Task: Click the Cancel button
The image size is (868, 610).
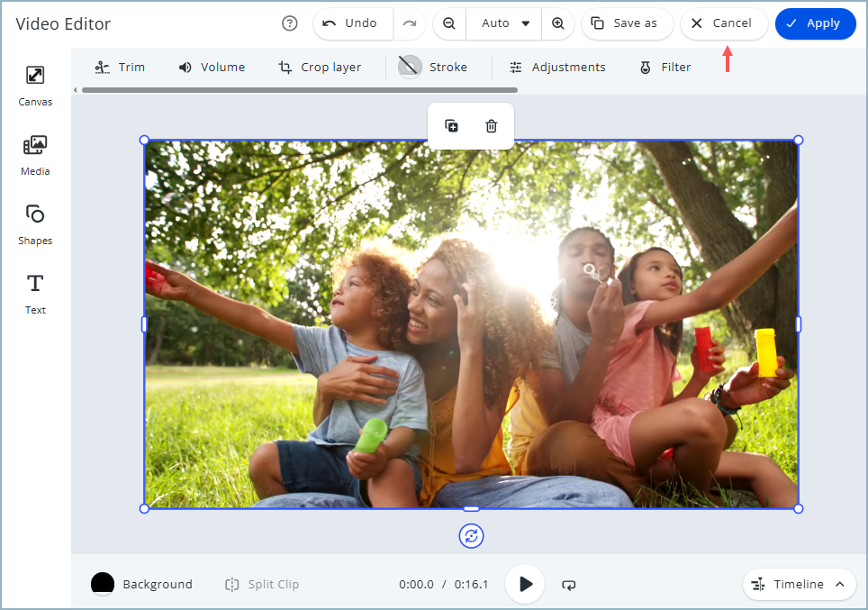Action: point(723,23)
